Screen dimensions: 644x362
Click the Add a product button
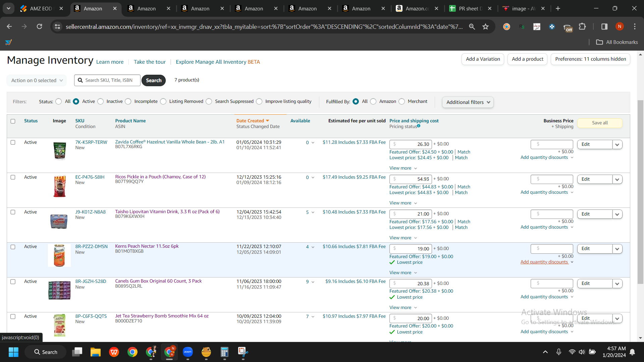[x=527, y=59]
